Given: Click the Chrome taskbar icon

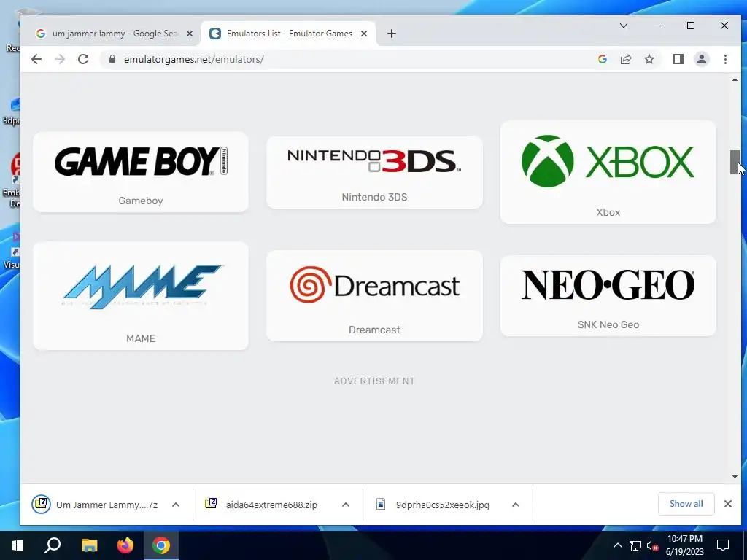Looking at the screenshot, I should click(161, 545).
